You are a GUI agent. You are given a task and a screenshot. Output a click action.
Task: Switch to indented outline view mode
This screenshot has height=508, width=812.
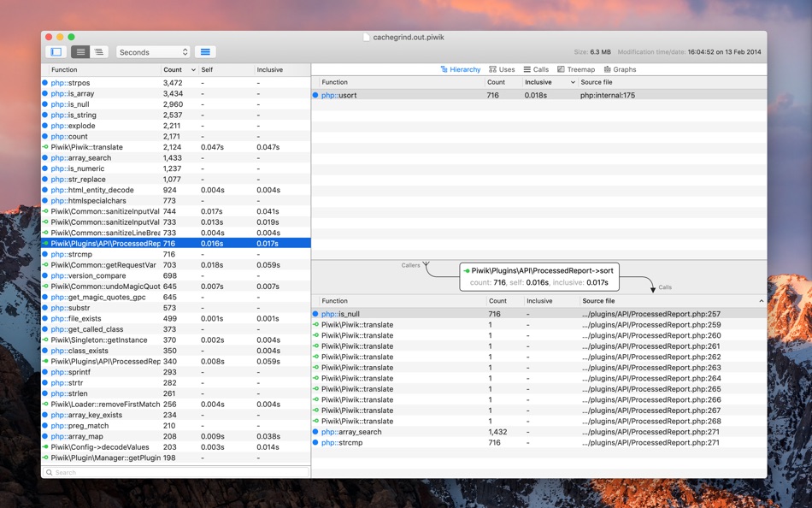tap(99, 52)
